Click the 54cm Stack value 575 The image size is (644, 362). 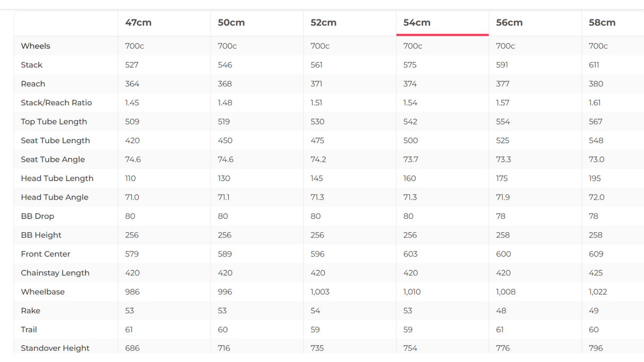pyautogui.click(x=410, y=65)
